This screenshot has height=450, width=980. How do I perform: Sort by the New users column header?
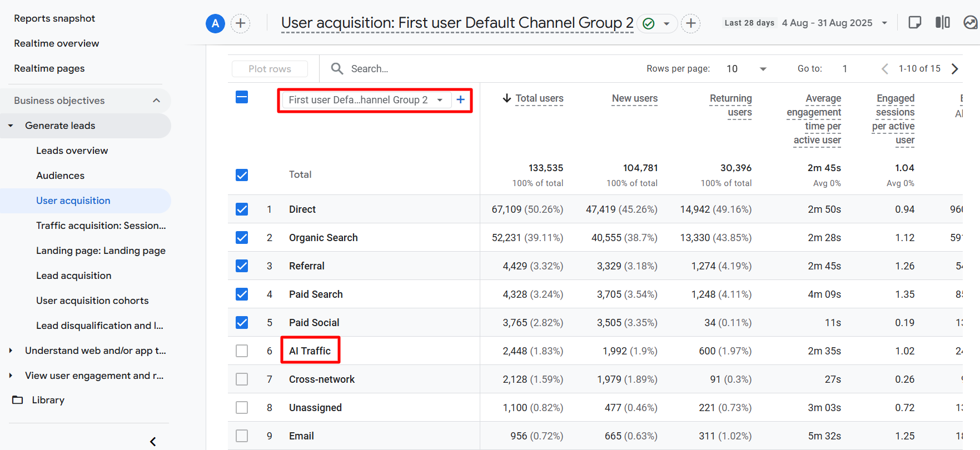pyautogui.click(x=635, y=98)
